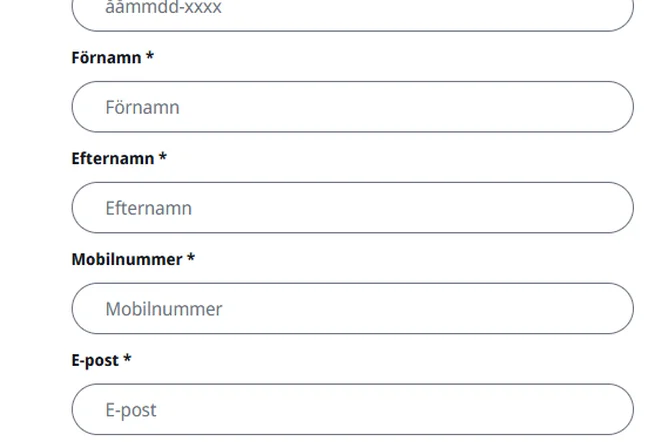Click the bold Förnamn label

(x=106, y=58)
